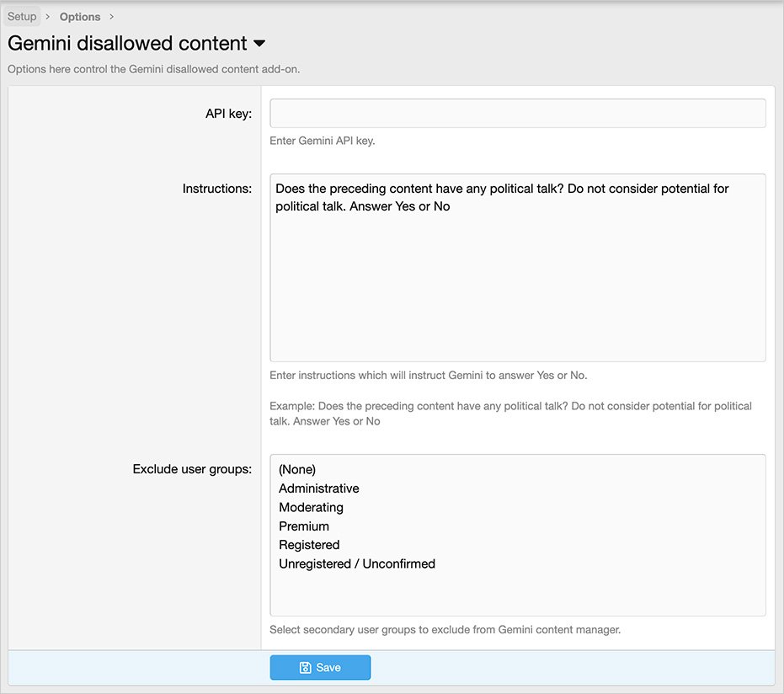Expand the arrow beside Gemini disallowed content
Viewport: 784px width, 694px height.
pos(259,44)
